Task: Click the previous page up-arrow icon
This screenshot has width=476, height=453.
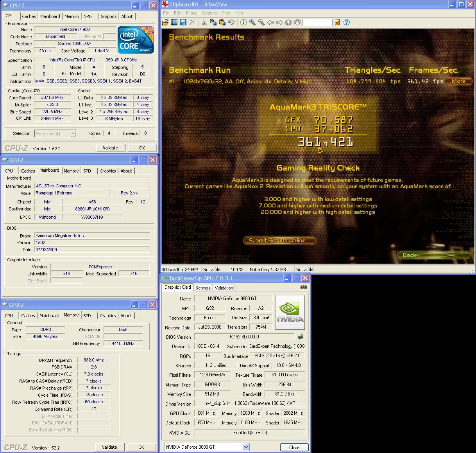Action: click(288, 22)
